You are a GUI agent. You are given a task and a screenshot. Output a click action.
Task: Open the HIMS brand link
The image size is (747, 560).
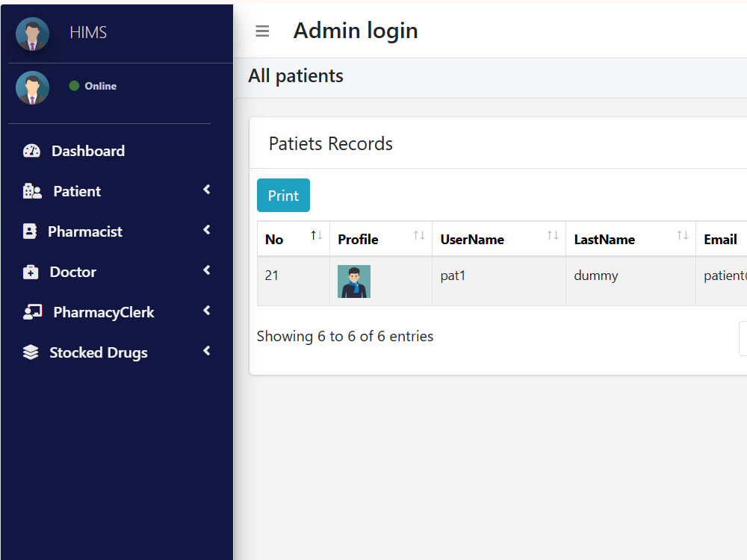click(x=88, y=32)
